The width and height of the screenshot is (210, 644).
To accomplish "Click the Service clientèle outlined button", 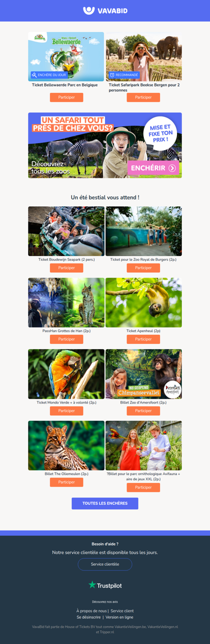I will 105,564.
